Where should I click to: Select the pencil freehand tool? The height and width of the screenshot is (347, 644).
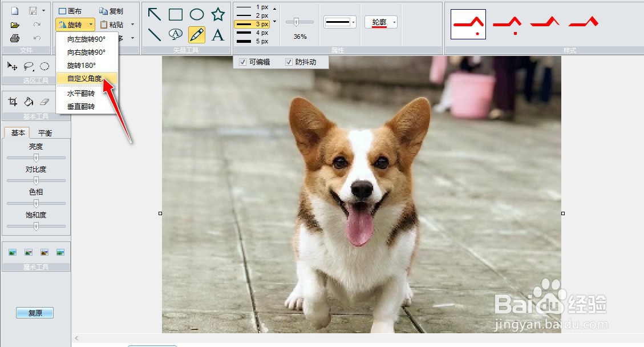pos(197,35)
